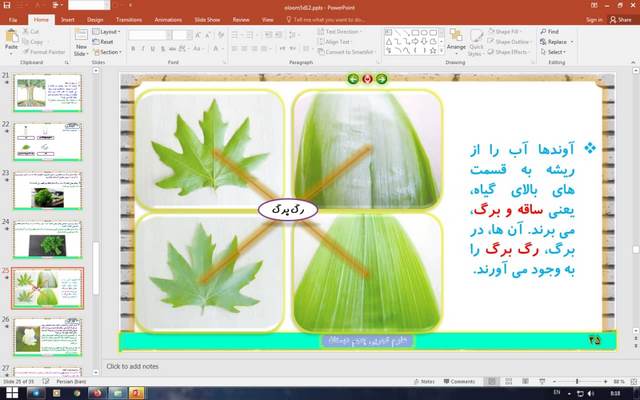Toggle Bold formatting

coord(133,49)
